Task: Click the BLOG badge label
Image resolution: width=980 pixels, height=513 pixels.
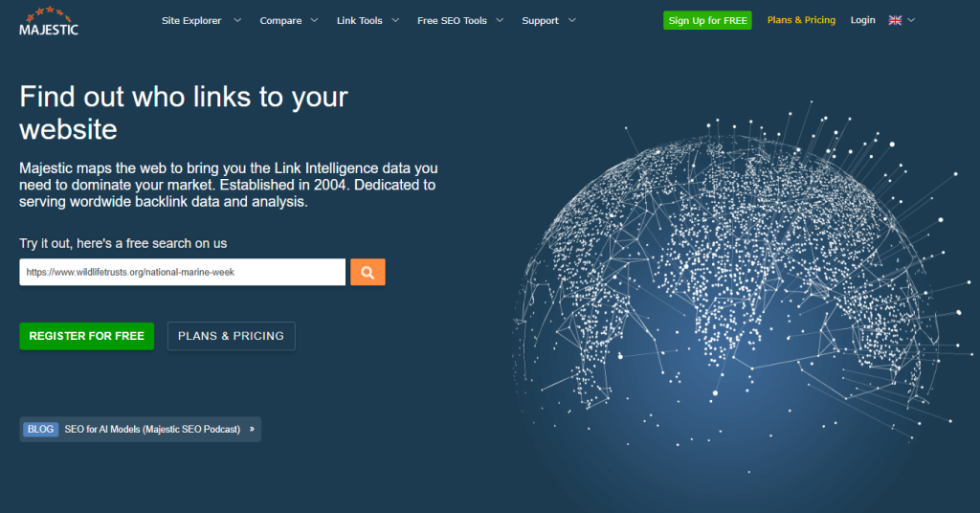Action: [x=40, y=430]
